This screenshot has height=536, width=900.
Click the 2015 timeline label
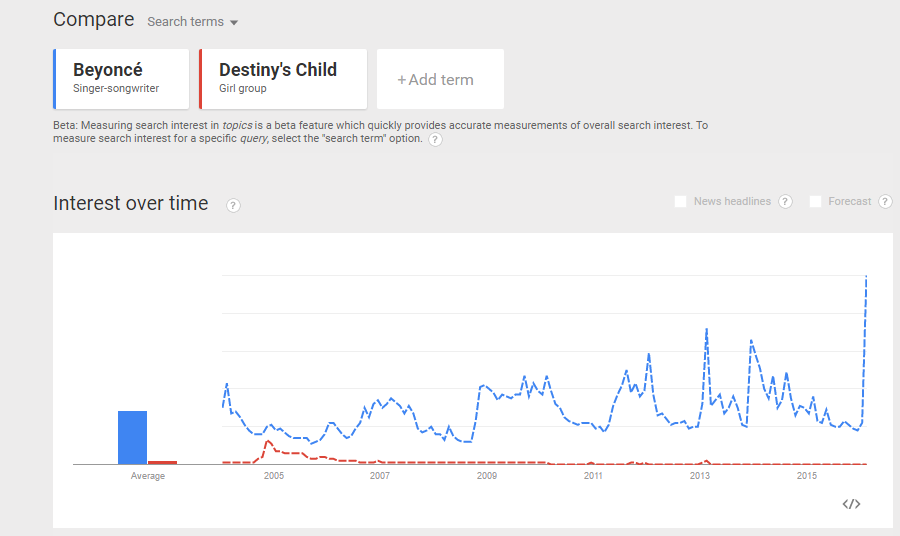pos(806,476)
